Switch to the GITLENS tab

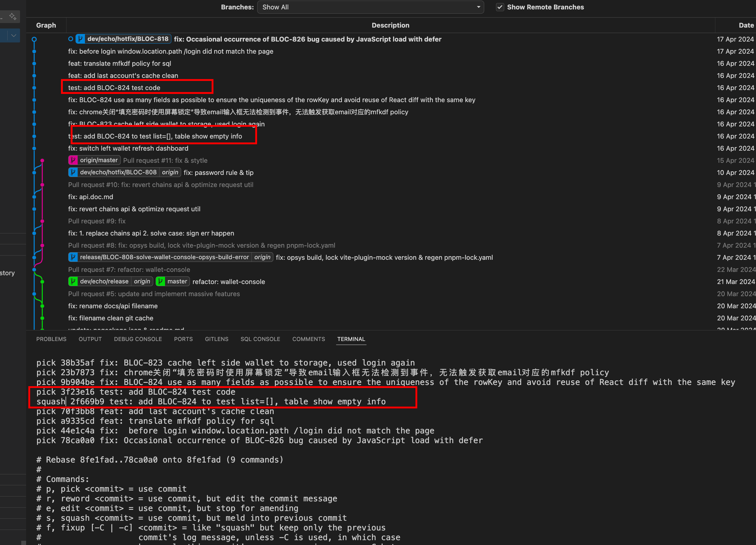pos(217,339)
